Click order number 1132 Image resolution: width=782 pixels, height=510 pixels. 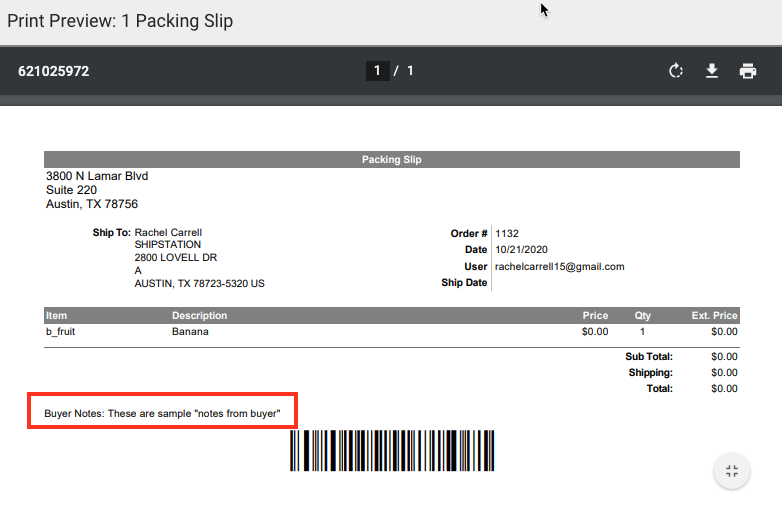coord(507,234)
